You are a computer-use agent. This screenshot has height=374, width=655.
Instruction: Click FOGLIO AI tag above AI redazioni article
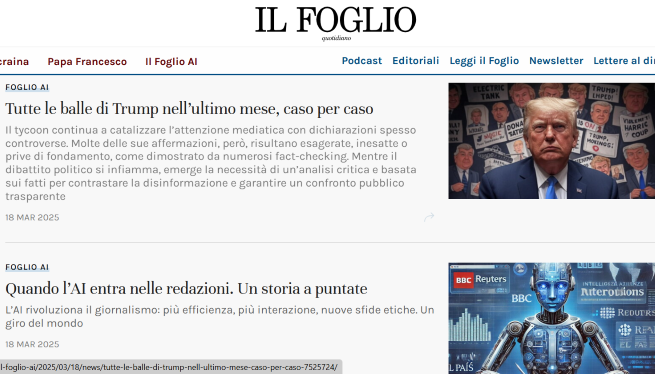(x=27, y=267)
